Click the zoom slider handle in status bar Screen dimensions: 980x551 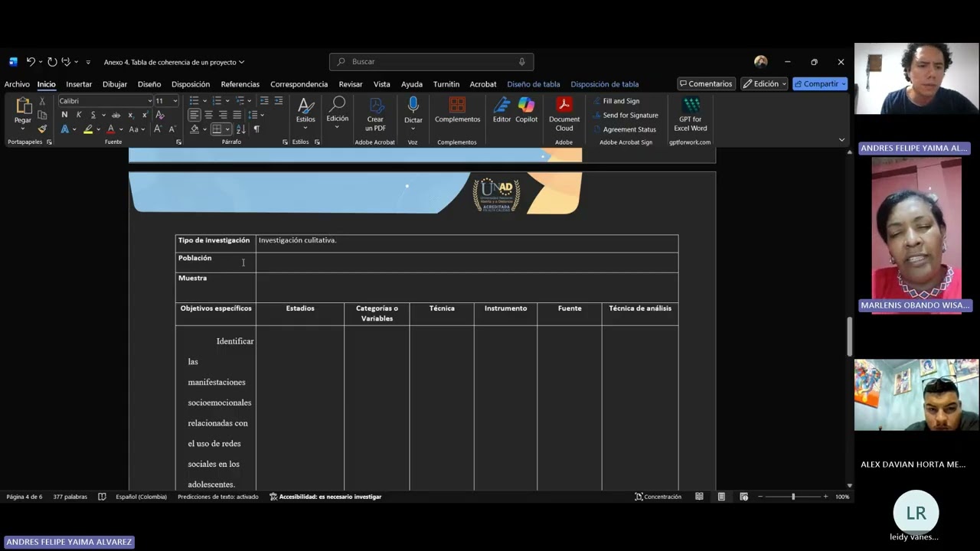[x=793, y=497]
